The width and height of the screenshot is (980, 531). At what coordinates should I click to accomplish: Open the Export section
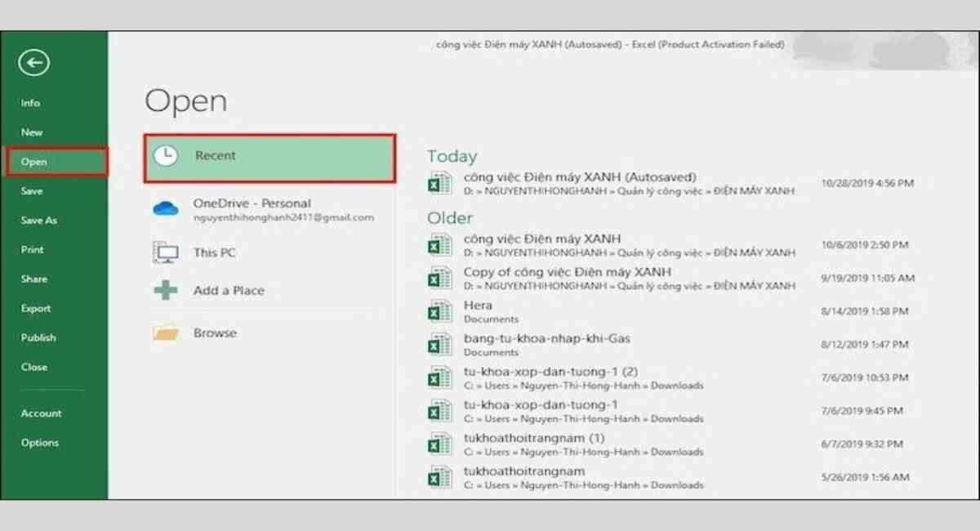(x=36, y=309)
